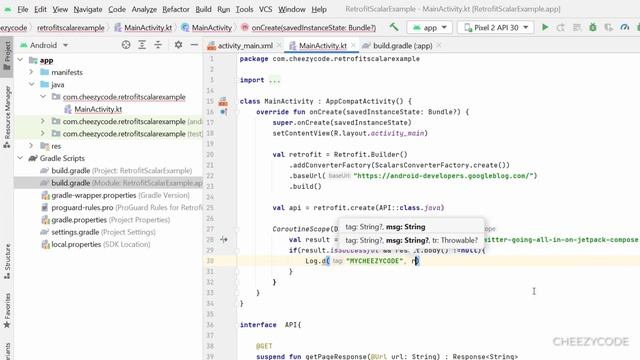Click retrofitscalarexample breadcrumb

click(71, 27)
